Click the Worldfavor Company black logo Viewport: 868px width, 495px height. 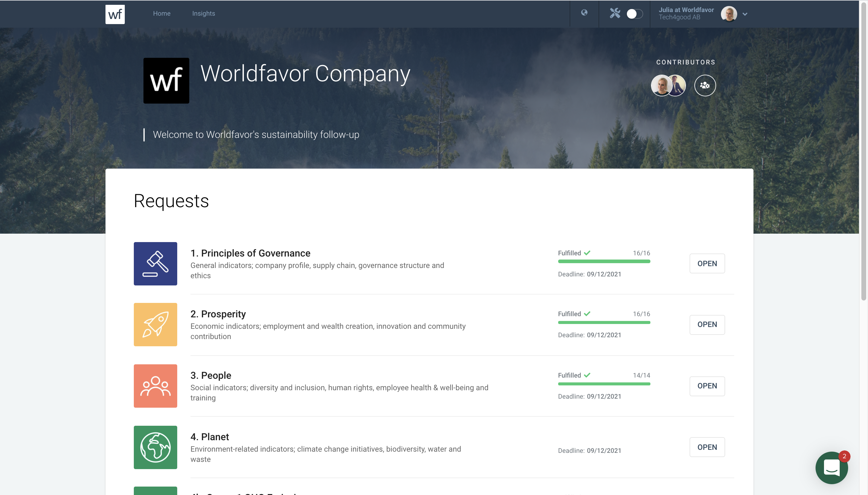166,81
